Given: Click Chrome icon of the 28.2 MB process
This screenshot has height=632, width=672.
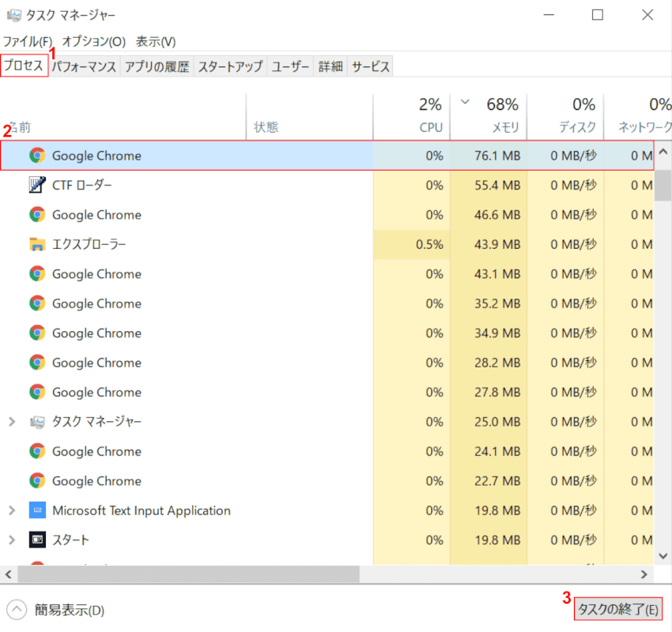Looking at the screenshot, I should [x=37, y=363].
